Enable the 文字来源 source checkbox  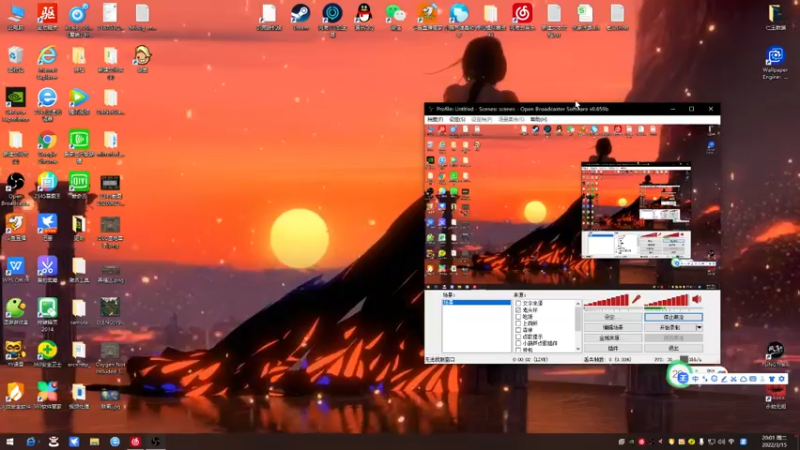pos(518,303)
